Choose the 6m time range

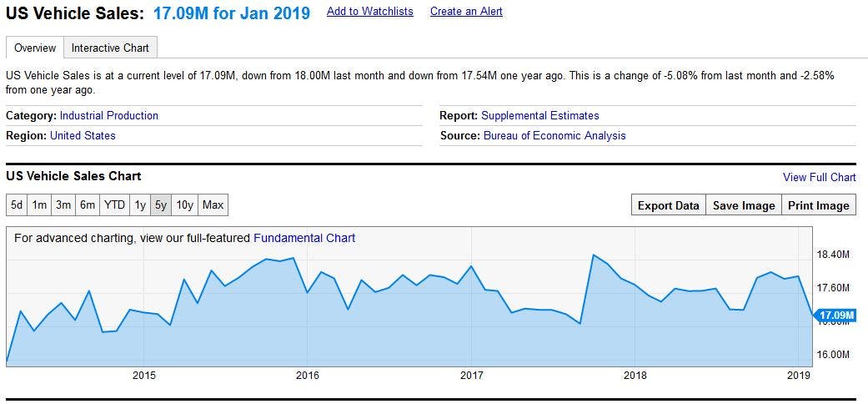[x=88, y=205]
